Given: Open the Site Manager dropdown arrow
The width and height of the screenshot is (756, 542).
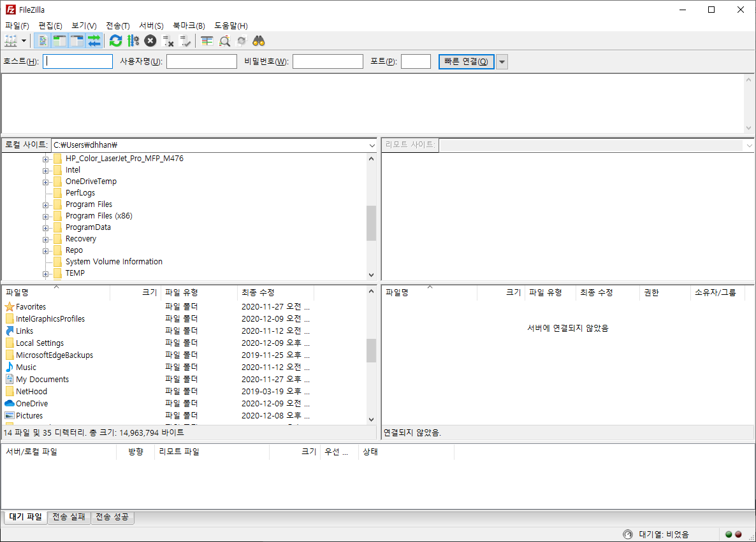Looking at the screenshot, I should pos(24,41).
